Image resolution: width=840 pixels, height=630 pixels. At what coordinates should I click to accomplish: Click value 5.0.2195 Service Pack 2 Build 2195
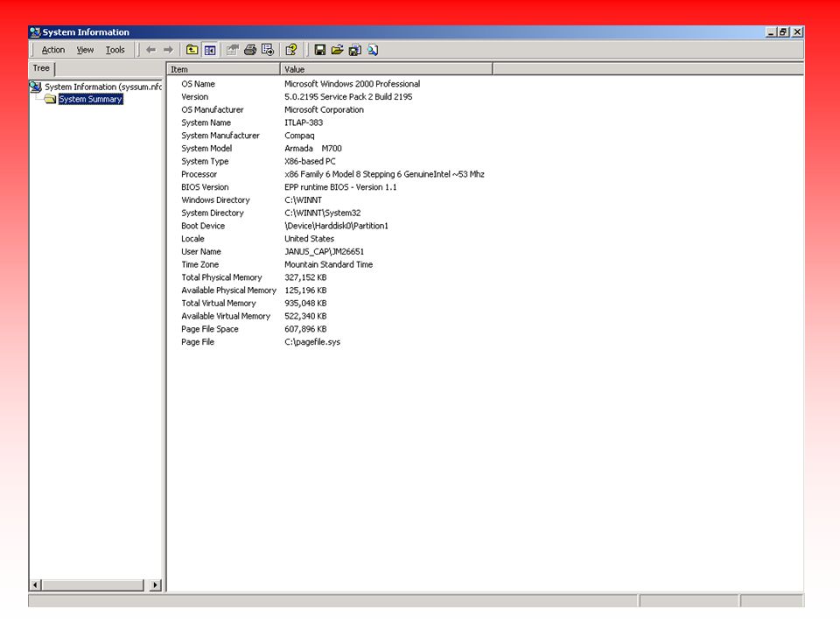[348, 97]
